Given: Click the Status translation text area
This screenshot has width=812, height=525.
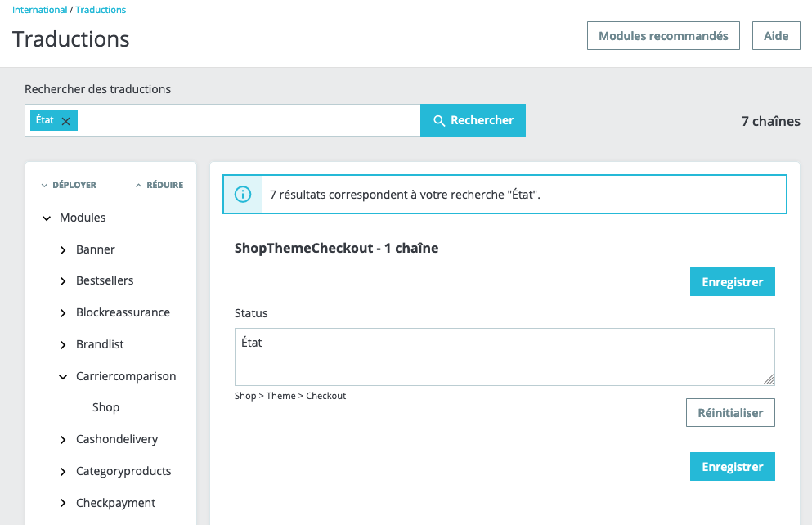Looking at the screenshot, I should [504, 357].
